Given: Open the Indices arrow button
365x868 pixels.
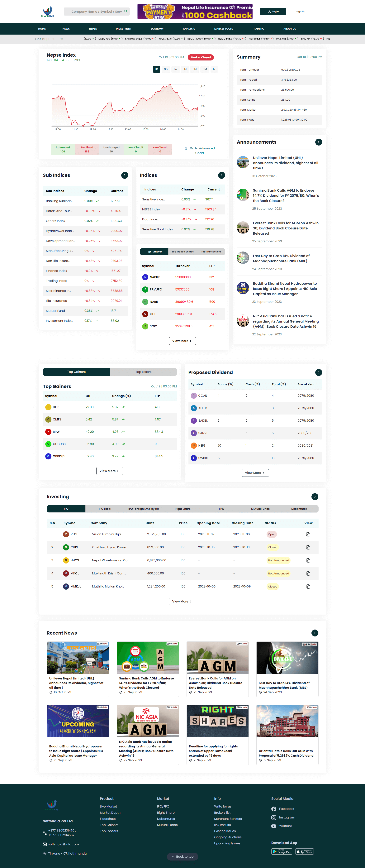Looking at the screenshot, I should tap(222, 175).
